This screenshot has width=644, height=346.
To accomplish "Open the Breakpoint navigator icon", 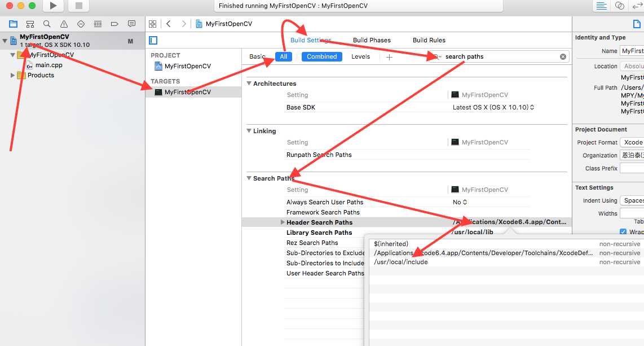I will click(114, 24).
